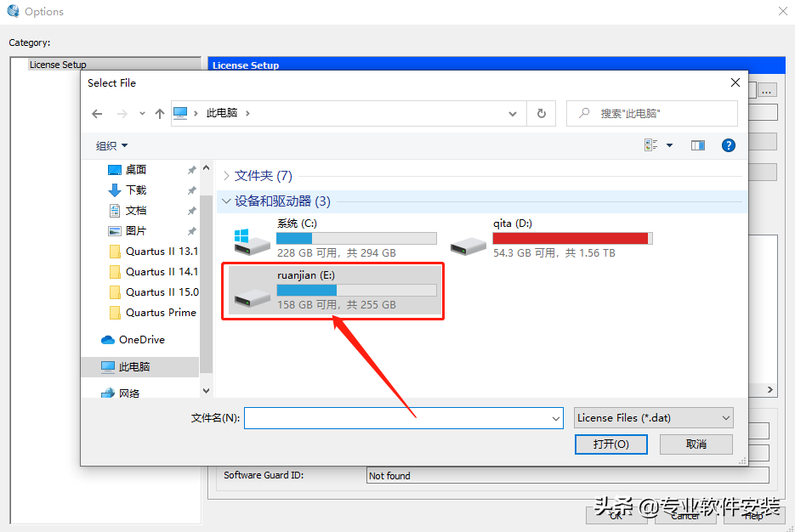Open help with the question mark icon
This screenshot has width=795, height=532.
click(x=729, y=145)
